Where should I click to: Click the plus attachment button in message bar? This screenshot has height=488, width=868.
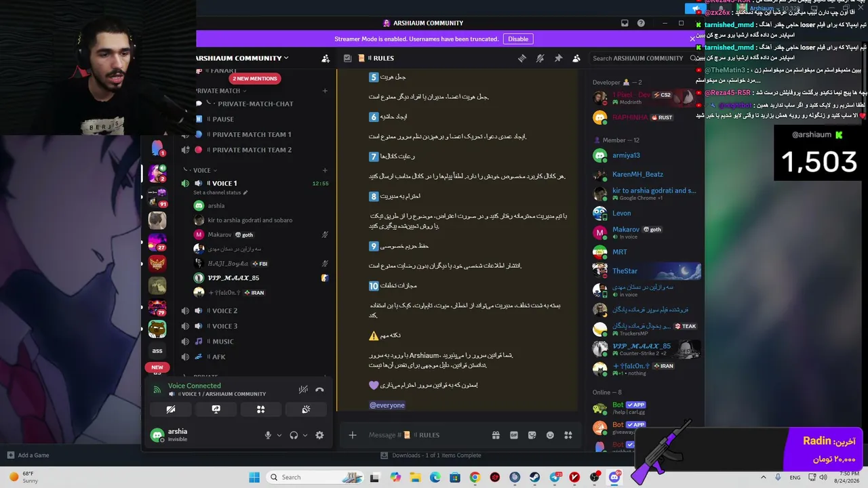coord(353,435)
